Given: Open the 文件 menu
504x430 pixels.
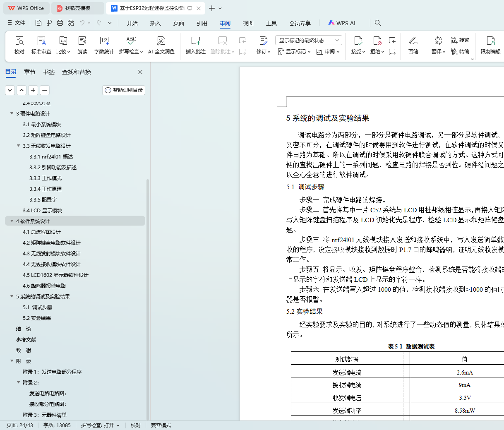Looking at the screenshot, I should (x=17, y=23).
